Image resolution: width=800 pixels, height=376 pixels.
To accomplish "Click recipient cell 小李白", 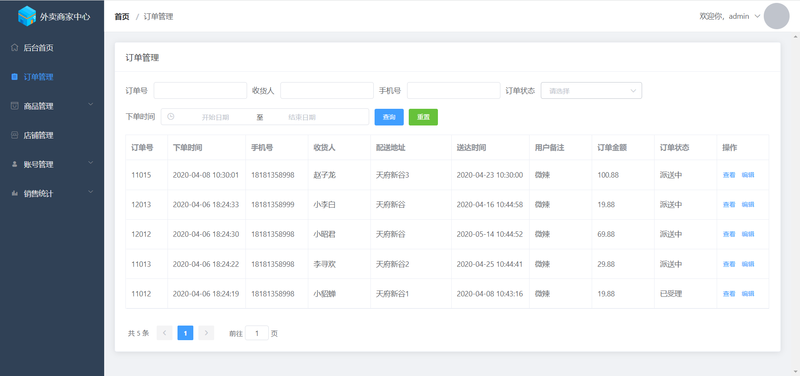I will point(324,205).
